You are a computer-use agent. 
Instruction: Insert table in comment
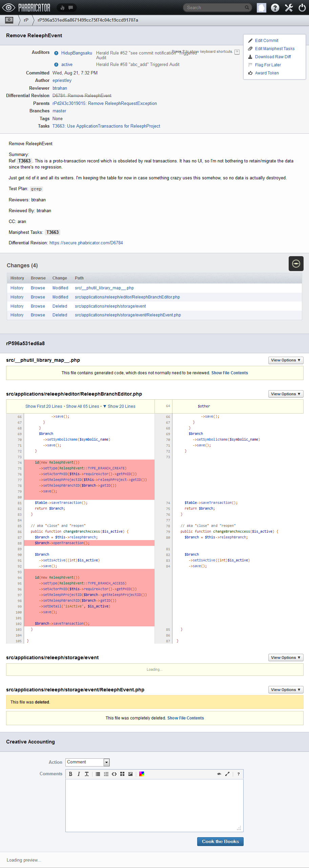click(122, 774)
